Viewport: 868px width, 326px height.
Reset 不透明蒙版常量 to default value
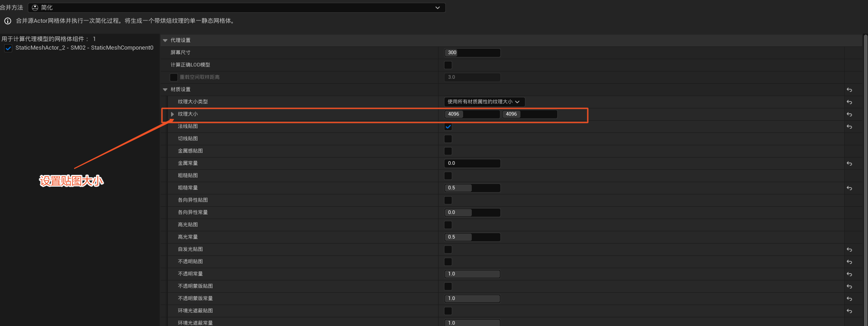849,299
